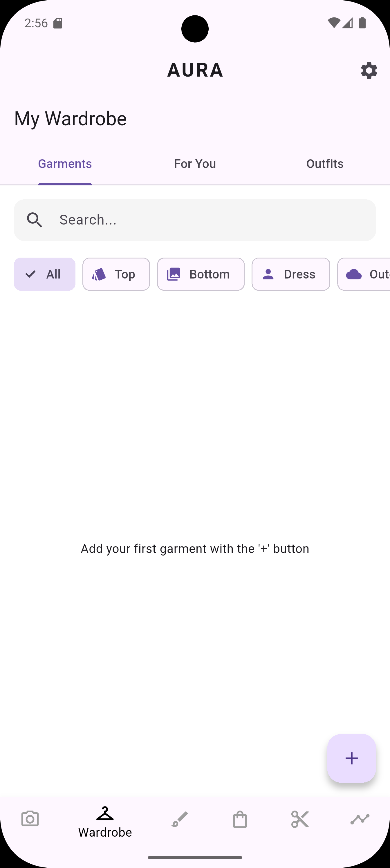Open the Wardrobe hanger tab
The width and height of the screenshot is (390, 868).
(x=105, y=822)
